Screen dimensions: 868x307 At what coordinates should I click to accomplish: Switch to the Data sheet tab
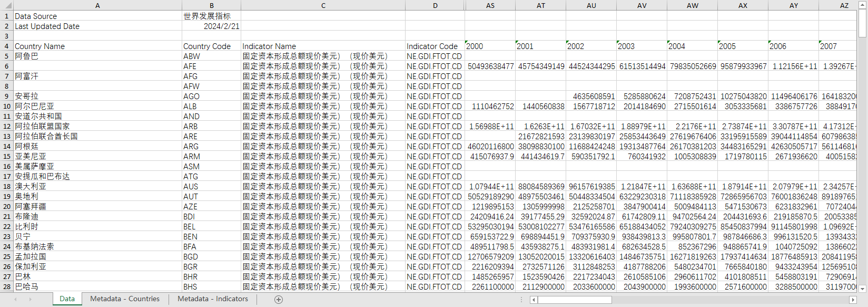click(67, 299)
